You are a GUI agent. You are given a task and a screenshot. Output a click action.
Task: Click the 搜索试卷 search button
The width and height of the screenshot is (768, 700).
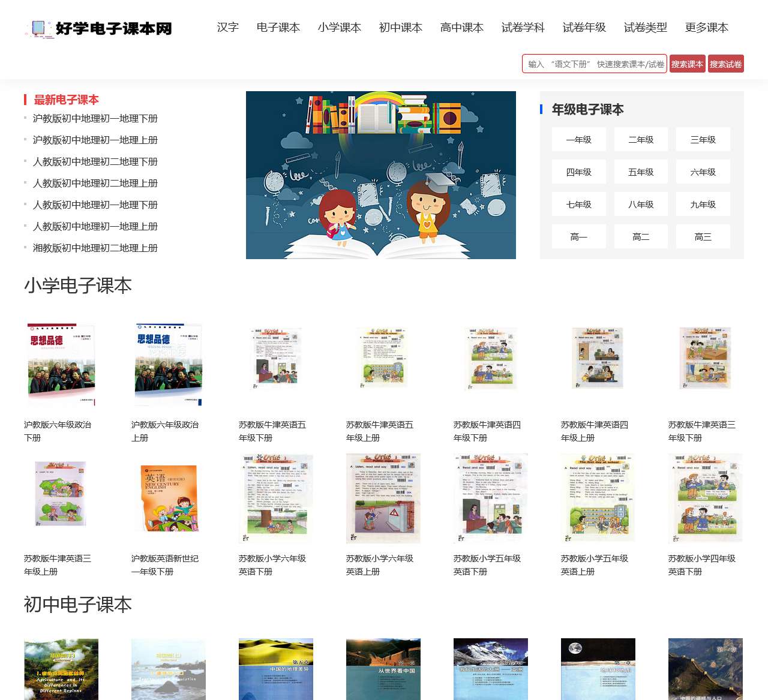pyautogui.click(x=725, y=64)
